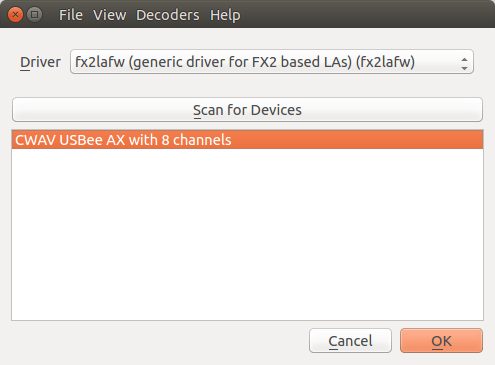This screenshot has height=365, width=495.
Task: Click the Driver label text
Action: click(x=40, y=62)
